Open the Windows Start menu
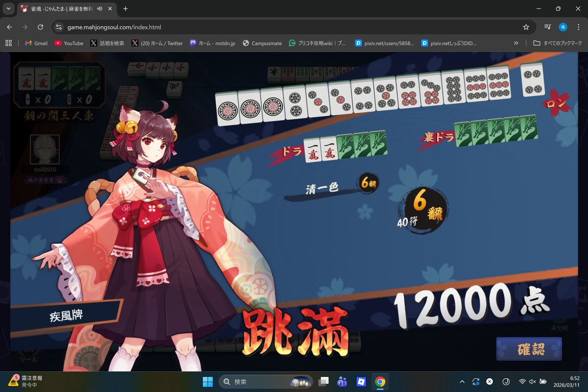Viewport: 588px width, 392px height. pos(208,382)
